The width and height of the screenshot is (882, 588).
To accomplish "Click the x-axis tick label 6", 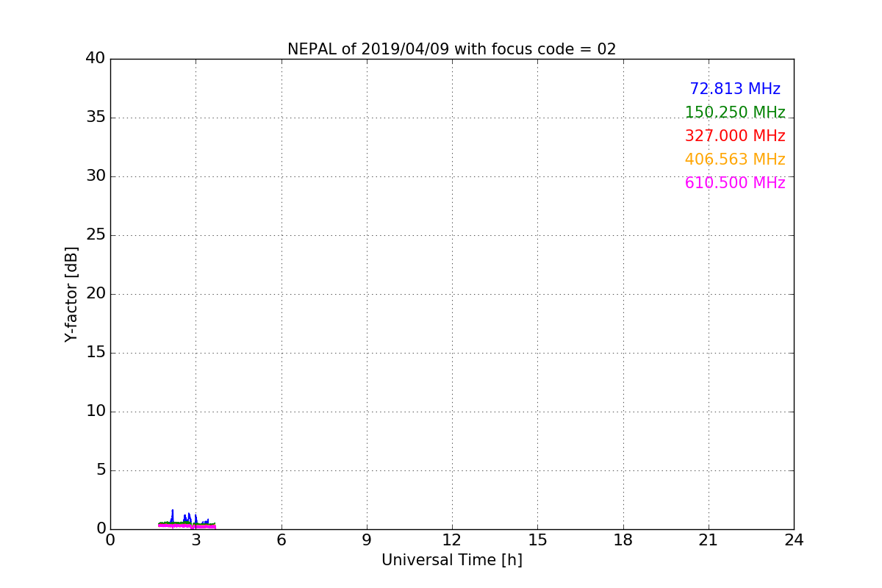I will tap(281, 540).
